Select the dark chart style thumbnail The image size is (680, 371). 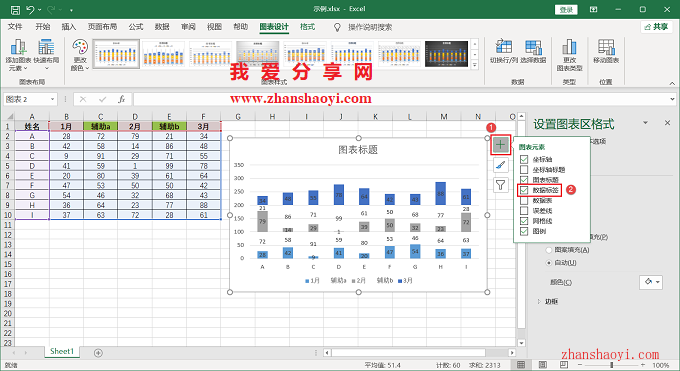[x=447, y=54]
